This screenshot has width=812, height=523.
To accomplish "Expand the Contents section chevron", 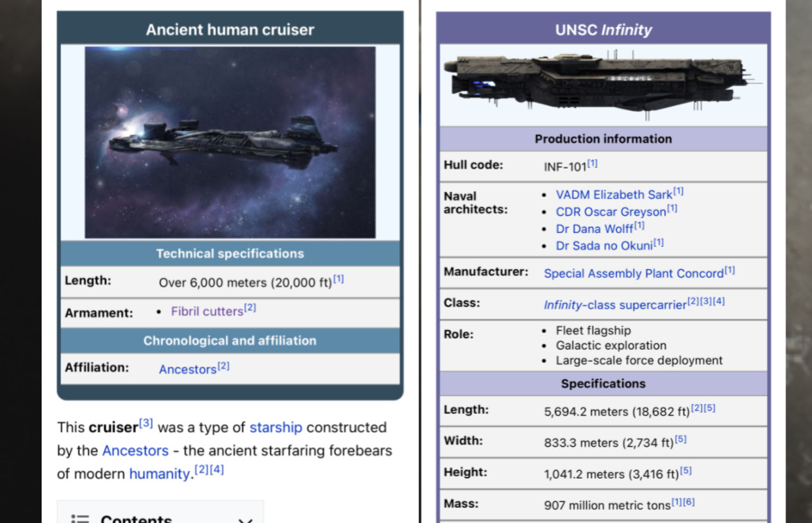I will [x=245, y=519].
